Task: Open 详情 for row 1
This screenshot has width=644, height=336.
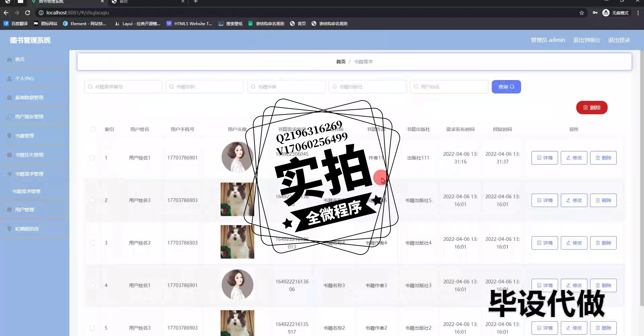Action: [545, 158]
